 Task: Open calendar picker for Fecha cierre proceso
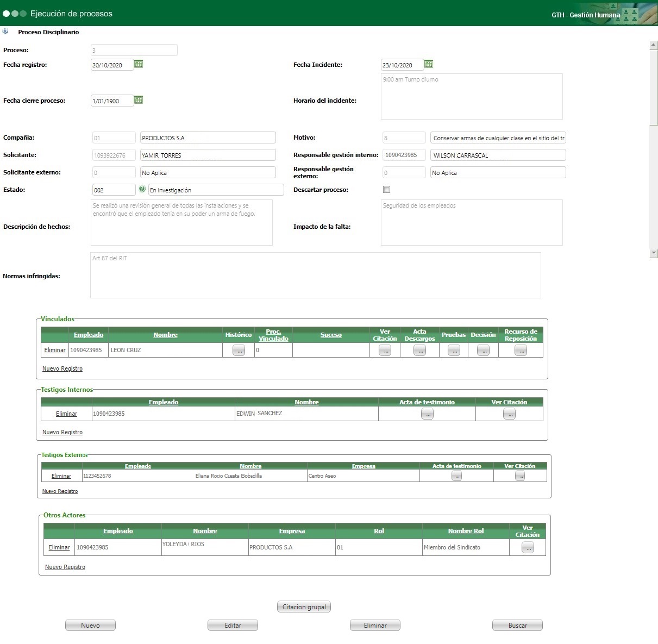[139, 100]
